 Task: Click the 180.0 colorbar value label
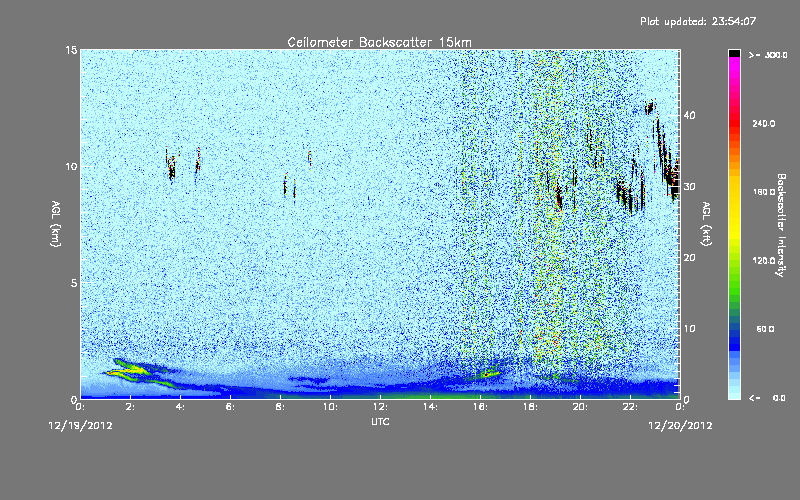(764, 192)
